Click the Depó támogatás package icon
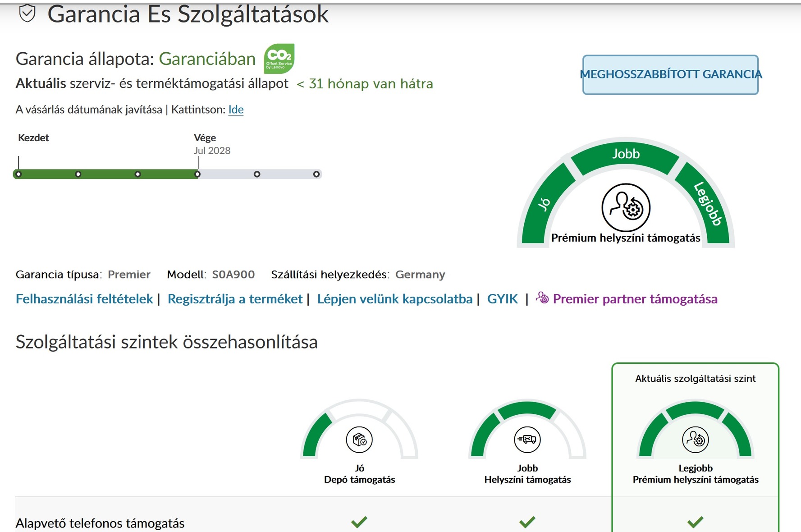The height and width of the screenshot is (532, 801). [x=359, y=439]
